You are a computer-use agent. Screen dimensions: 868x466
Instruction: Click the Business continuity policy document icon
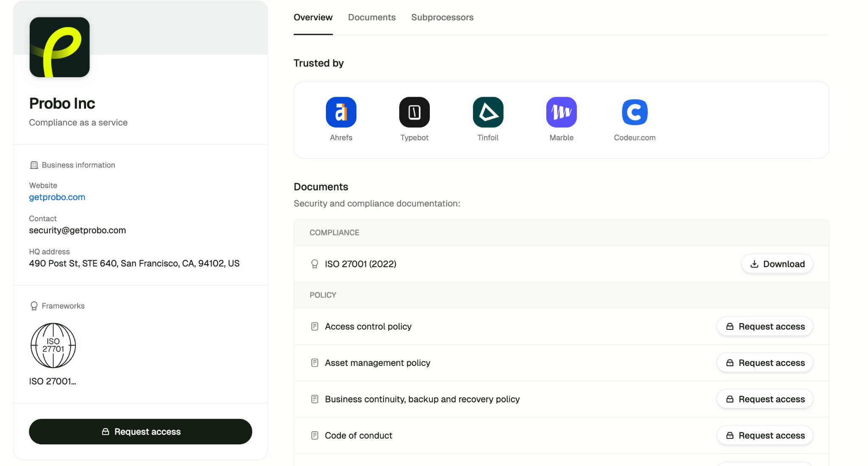click(x=314, y=399)
